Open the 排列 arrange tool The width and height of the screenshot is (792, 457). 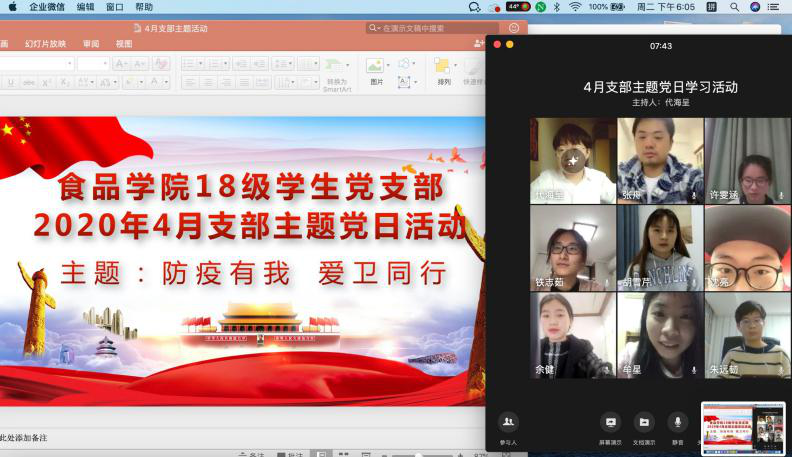click(x=443, y=68)
